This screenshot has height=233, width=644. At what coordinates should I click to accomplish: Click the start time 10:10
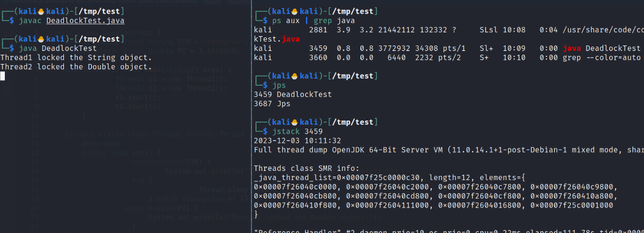(x=514, y=58)
